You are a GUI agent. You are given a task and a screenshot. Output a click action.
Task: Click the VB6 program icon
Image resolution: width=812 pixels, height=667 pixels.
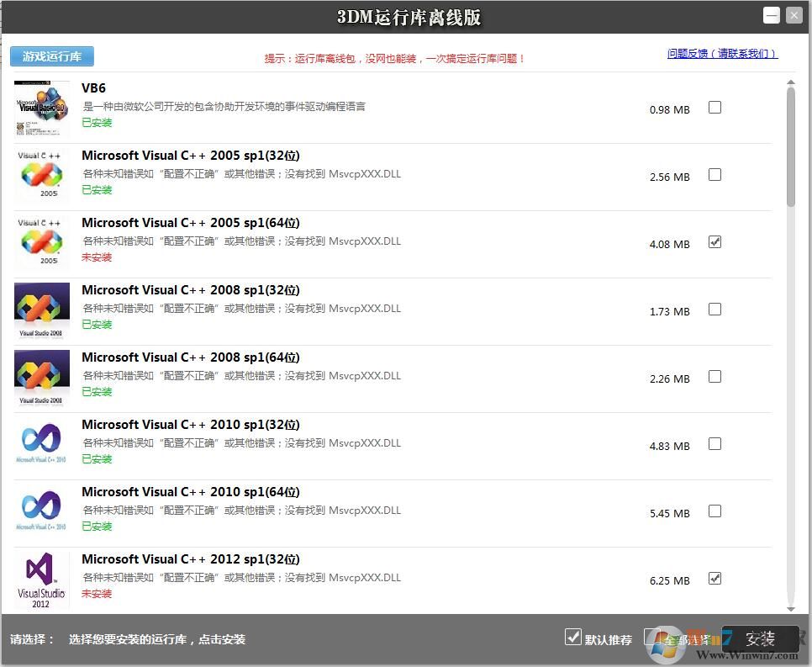click(x=41, y=108)
